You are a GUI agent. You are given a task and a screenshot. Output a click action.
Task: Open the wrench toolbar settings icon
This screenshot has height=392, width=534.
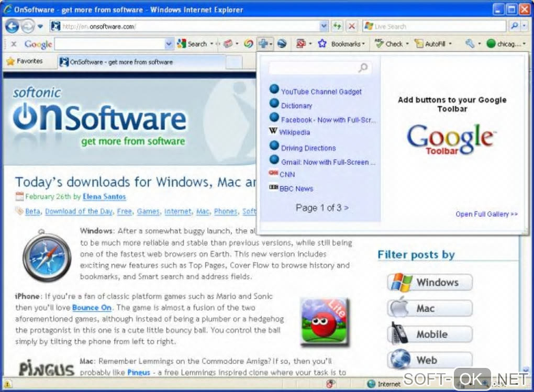click(x=470, y=43)
